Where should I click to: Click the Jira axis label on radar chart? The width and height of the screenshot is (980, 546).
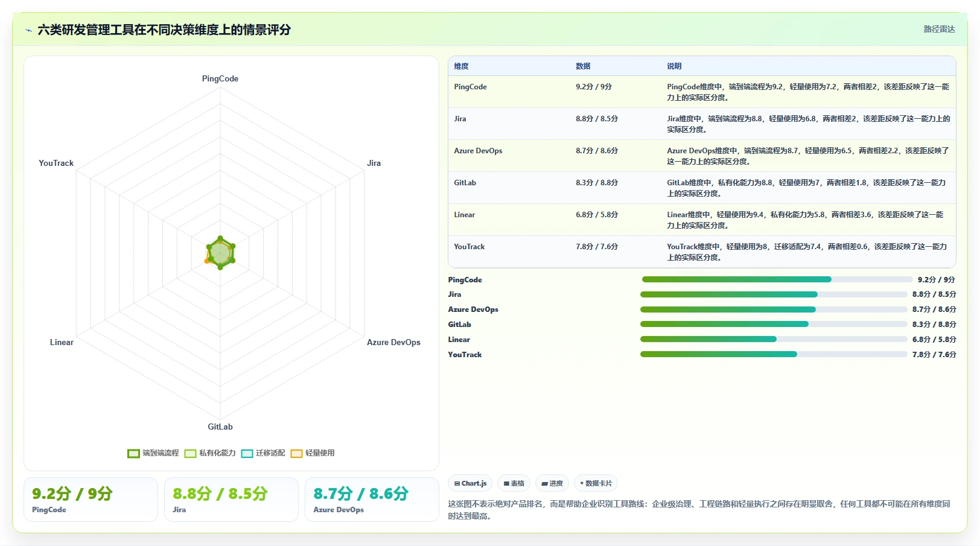[x=374, y=163]
